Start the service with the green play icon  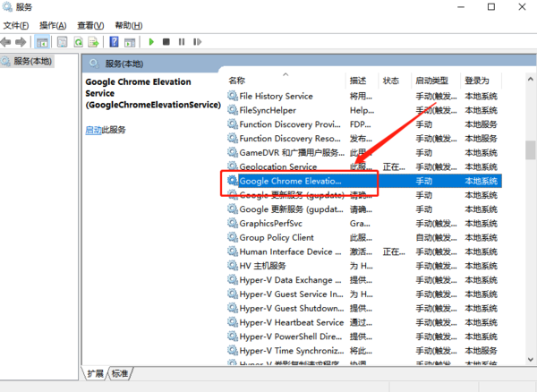point(152,41)
